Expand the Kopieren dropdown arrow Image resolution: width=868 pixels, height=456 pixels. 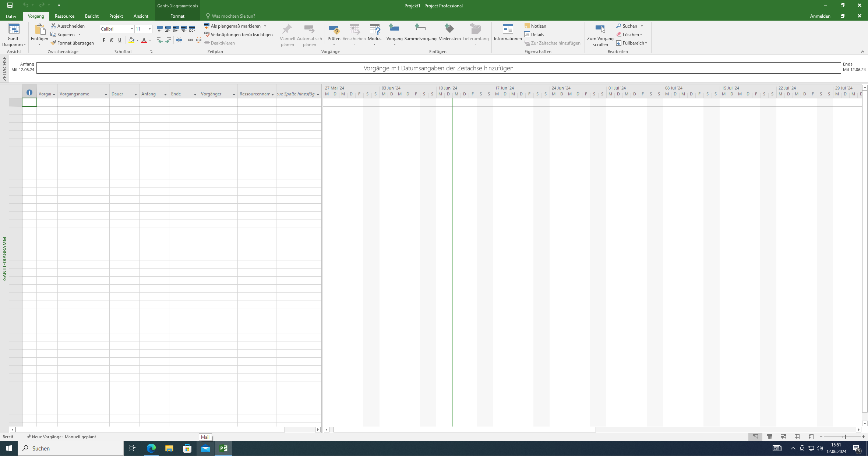79,35
